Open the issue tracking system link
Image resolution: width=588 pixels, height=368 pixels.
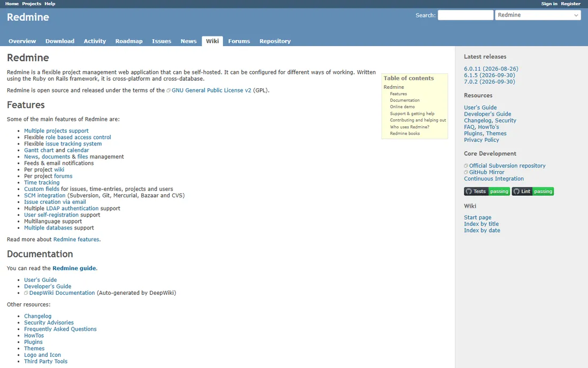[74, 144]
